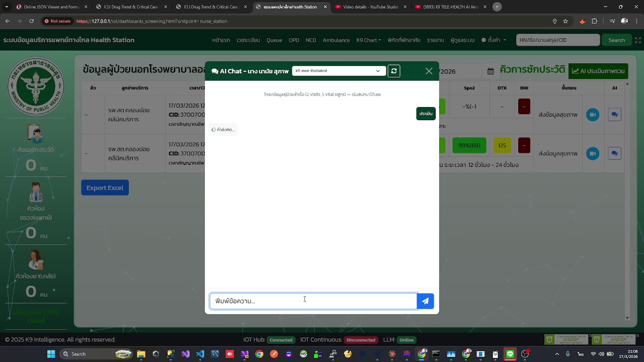
Task: Go to the Queue menu item
Action: point(274,40)
